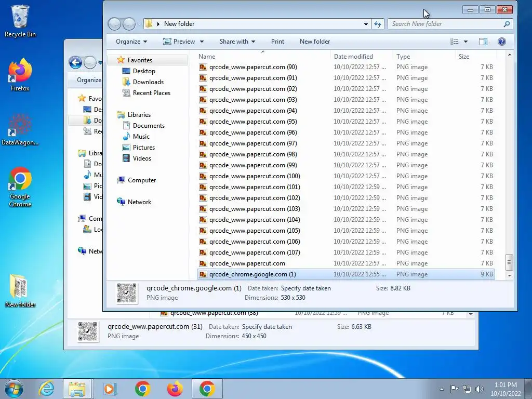Screen dimensions: 532x399
Task: Click the search magnifier icon
Action: pyautogui.click(x=507, y=24)
